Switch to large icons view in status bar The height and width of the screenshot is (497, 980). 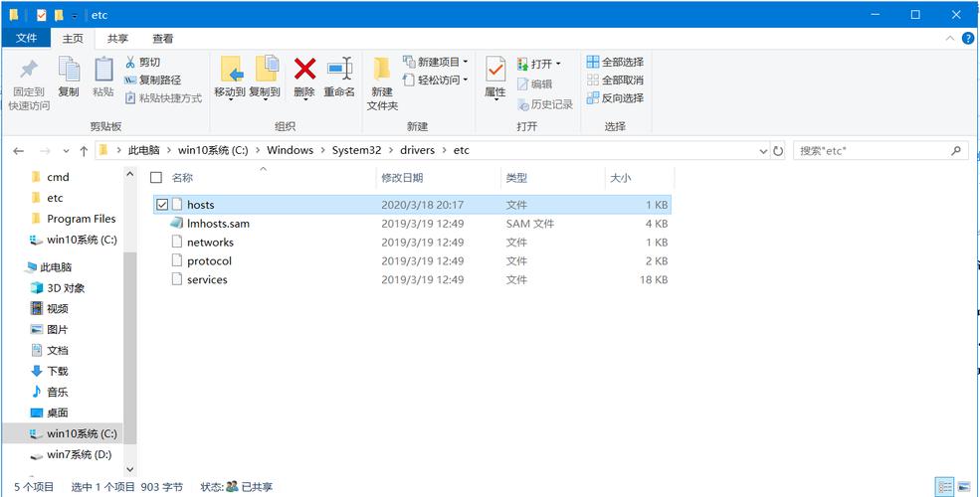tap(964, 486)
